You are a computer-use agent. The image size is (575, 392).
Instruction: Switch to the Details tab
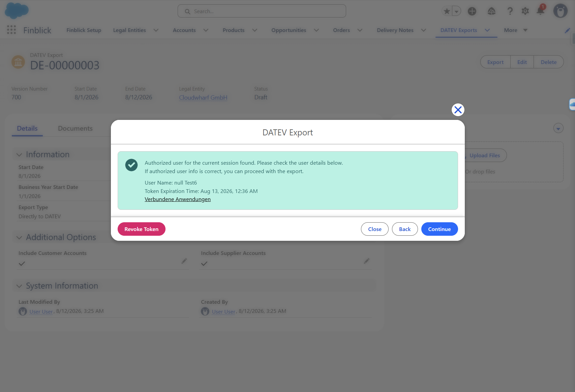[27, 128]
